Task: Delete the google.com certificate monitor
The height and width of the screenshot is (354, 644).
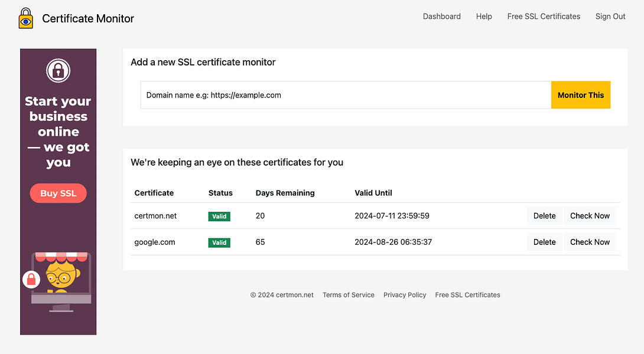Action: tap(544, 242)
